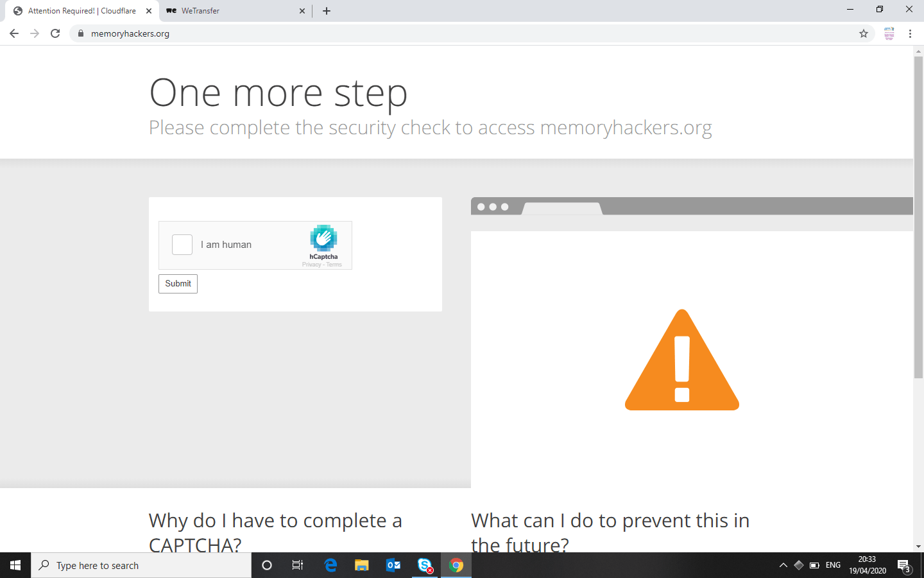Open the browser profile avatar
This screenshot has width=924, height=578.
click(x=889, y=33)
